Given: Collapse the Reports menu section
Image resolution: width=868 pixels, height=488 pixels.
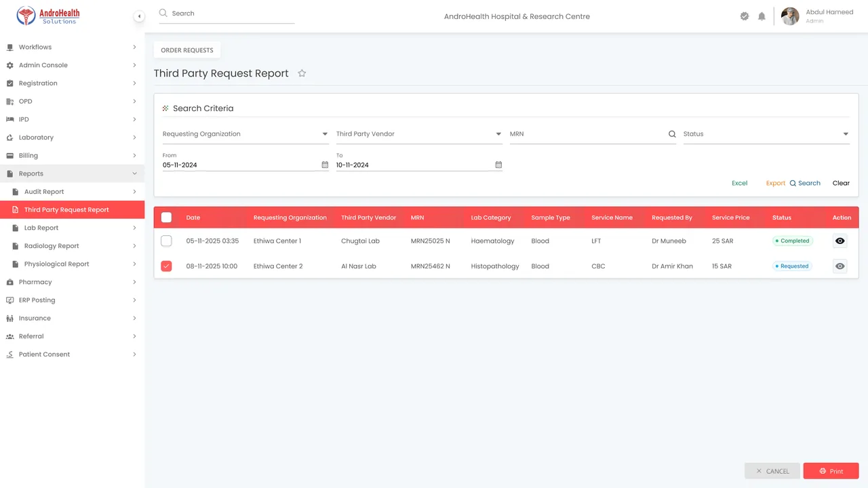Looking at the screenshot, I should coord(134,174).
